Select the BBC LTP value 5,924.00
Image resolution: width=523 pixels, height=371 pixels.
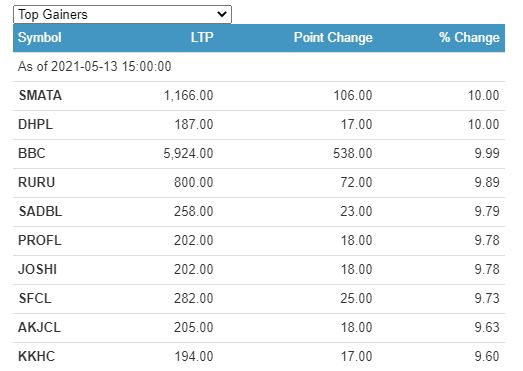coord(188,153)
